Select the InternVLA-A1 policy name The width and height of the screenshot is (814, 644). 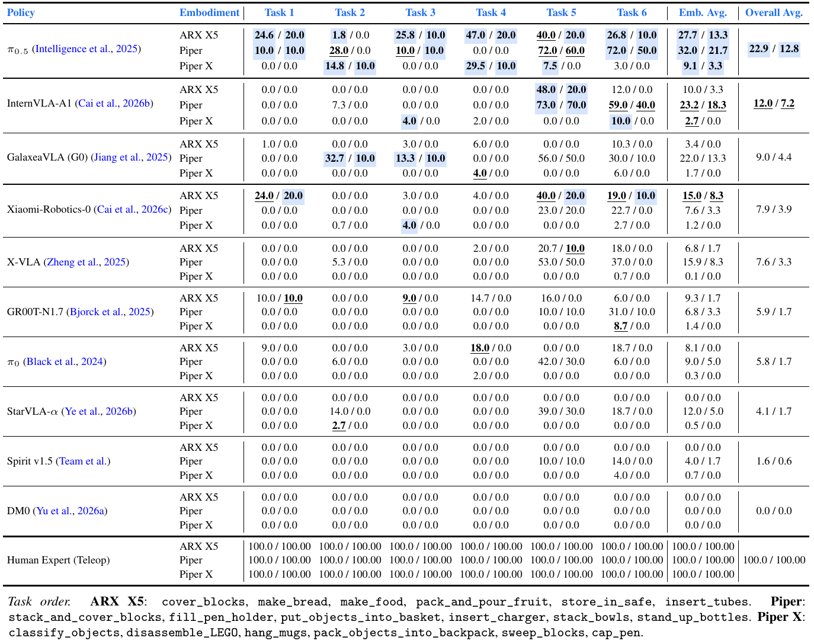point(40,103)
